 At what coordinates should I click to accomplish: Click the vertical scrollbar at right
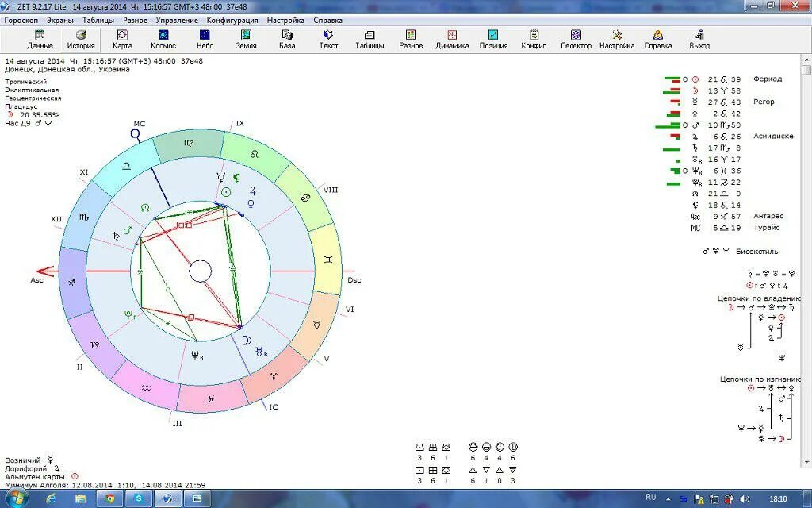point(806,260)
